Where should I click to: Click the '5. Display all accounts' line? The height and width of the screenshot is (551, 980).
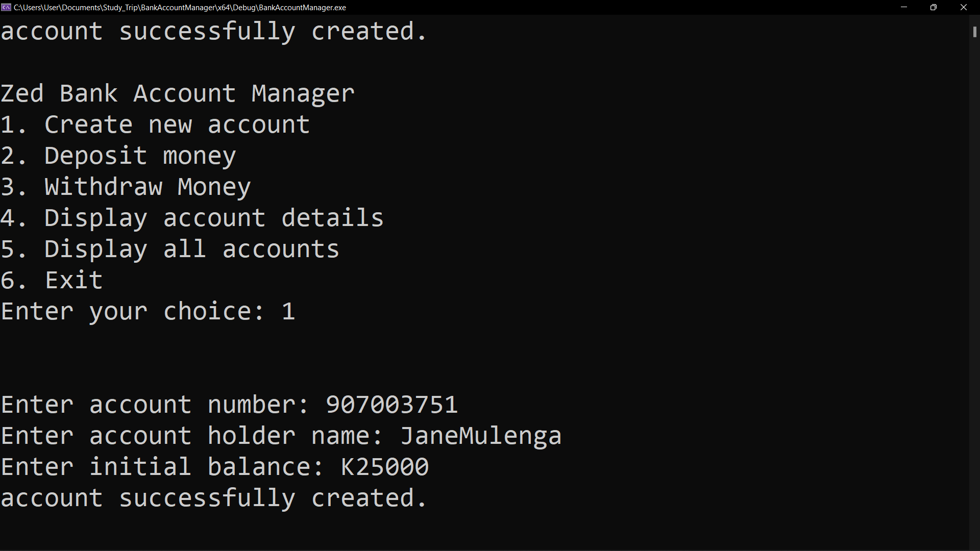pos(170,249)
